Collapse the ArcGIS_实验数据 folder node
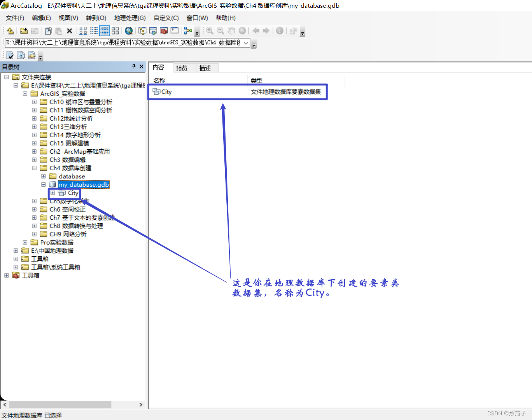 point(25,94)
